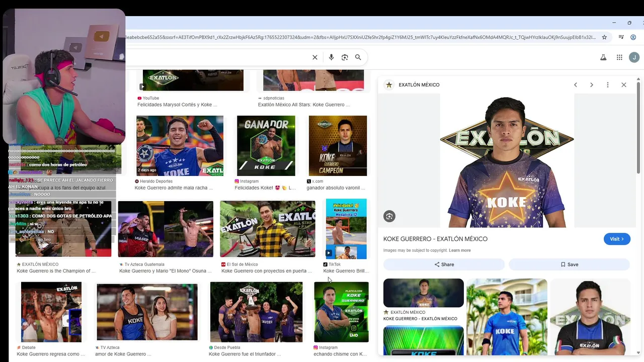Click the 'Desde Puebla' source label
644x362 pixels.
coord(227,347)
